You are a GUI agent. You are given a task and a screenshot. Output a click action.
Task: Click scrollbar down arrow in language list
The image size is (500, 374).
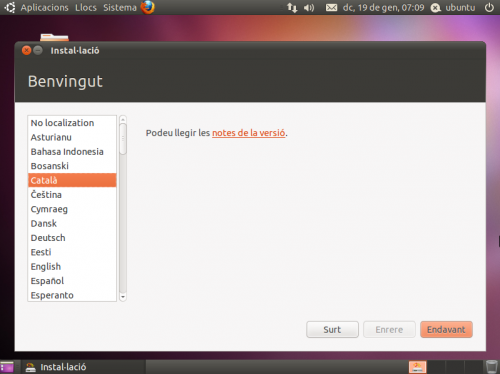click(x=123, y=297)
